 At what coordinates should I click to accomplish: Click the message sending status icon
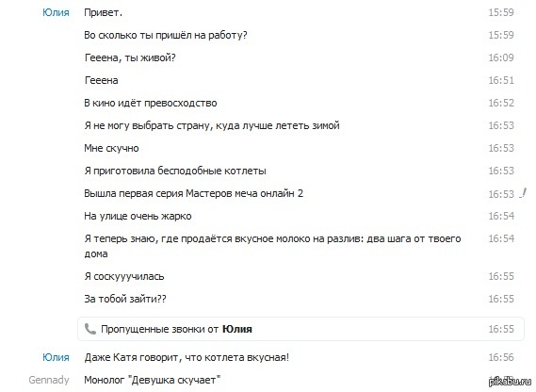523,193
